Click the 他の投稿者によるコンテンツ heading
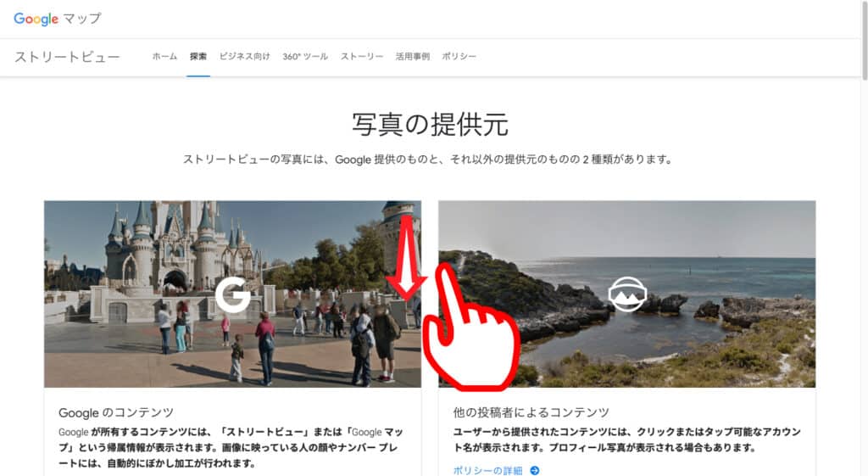Viewport: 868px width, 476px height. [531, 412]
